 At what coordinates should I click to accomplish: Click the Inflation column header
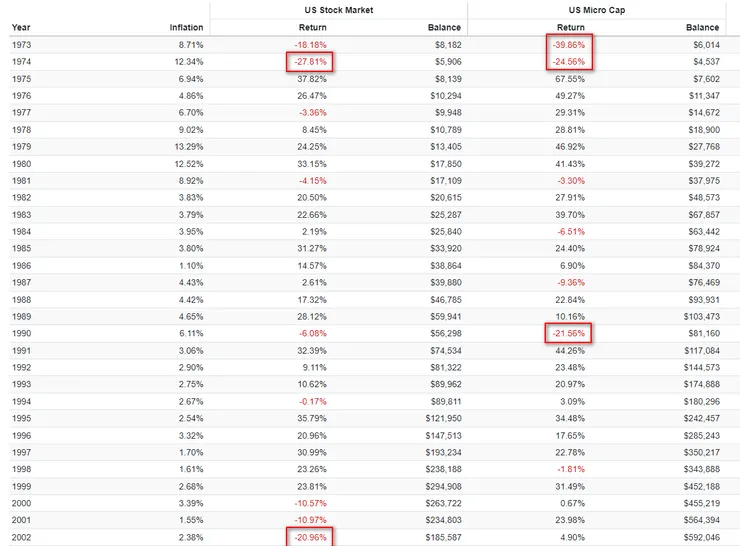click(186, 28)
